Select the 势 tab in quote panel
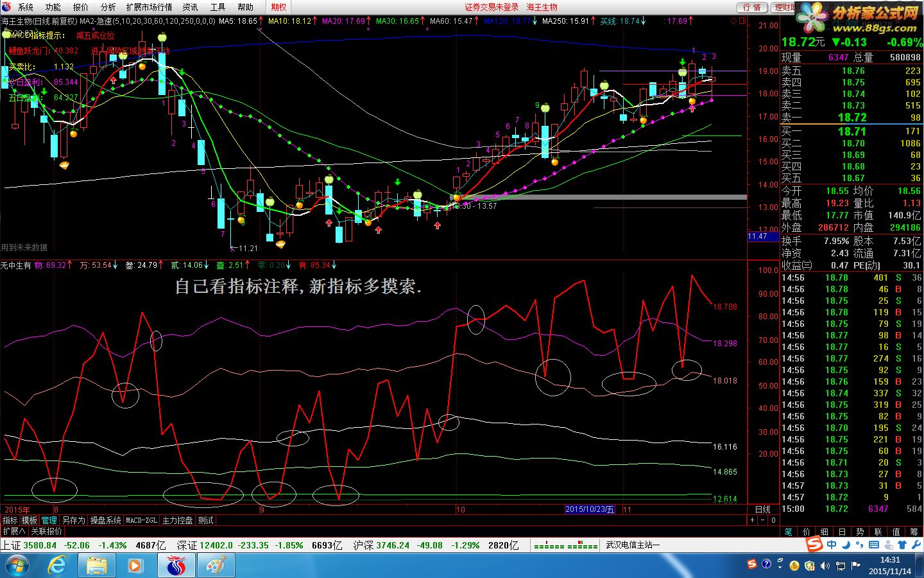Image resolution: width=924 pixels, height=578 pixels. (860, 531)
